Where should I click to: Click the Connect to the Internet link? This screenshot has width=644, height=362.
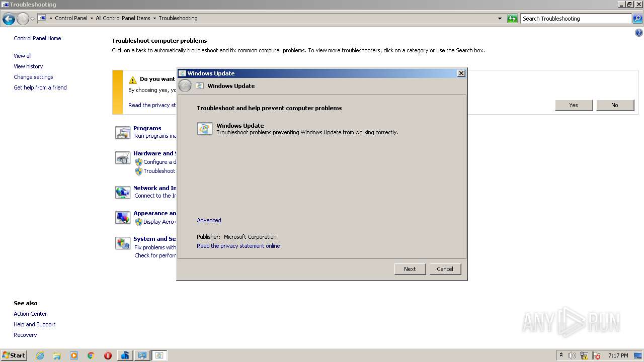click(x=155, y=196)
